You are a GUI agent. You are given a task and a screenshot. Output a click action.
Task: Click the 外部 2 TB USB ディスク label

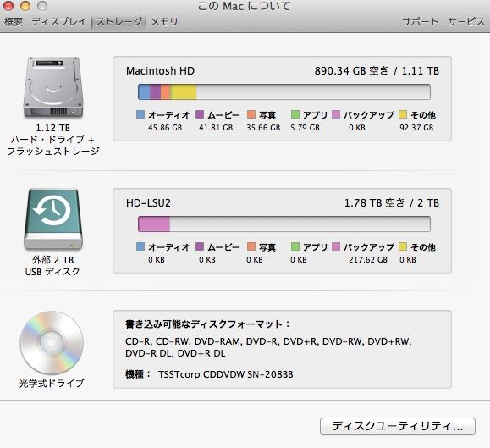[52, 266]
